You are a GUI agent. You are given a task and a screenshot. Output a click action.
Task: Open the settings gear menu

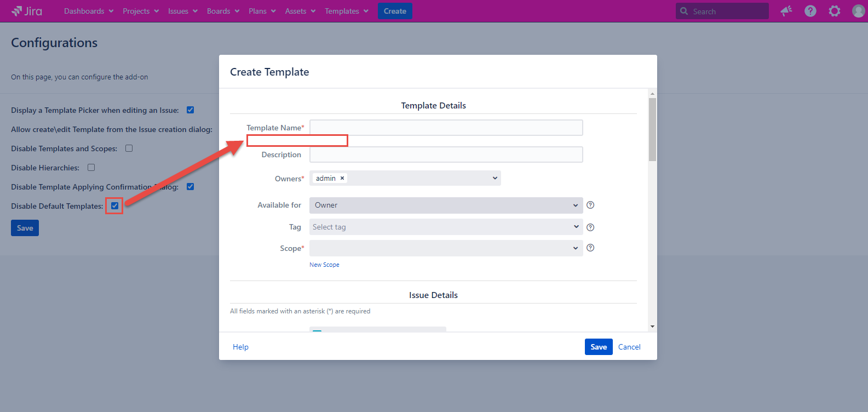pos(834,11)
